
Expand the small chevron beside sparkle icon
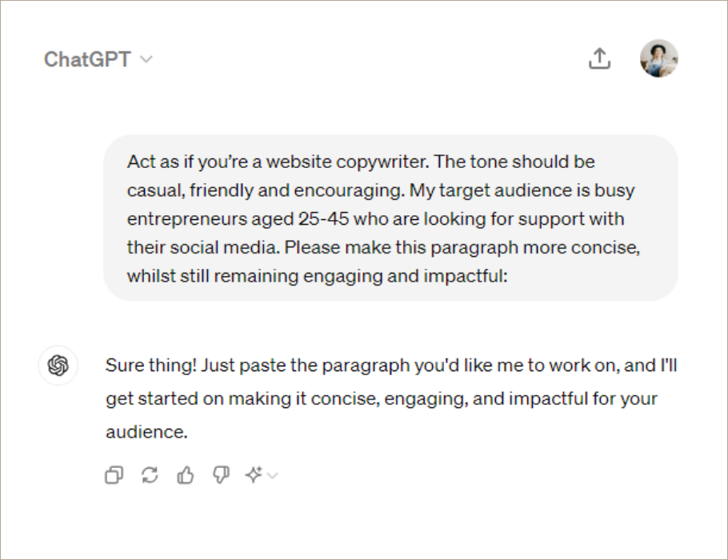[273, 475]
